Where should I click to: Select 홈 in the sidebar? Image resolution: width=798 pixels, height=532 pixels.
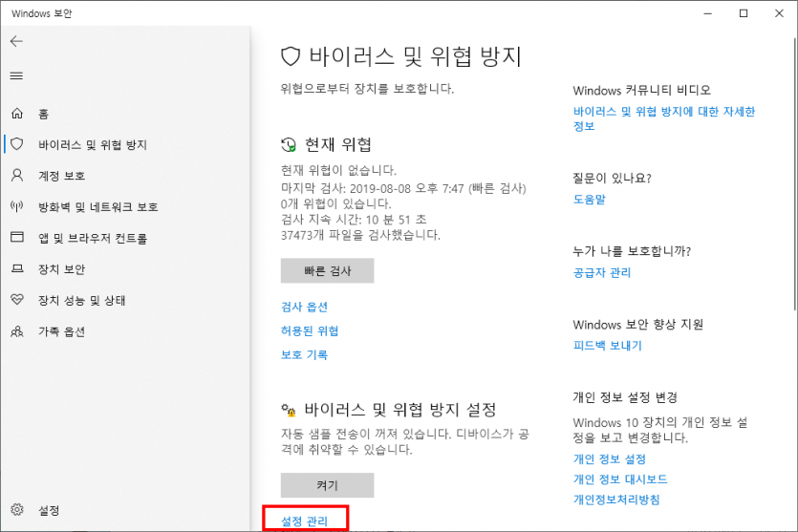tap(43, 114)
